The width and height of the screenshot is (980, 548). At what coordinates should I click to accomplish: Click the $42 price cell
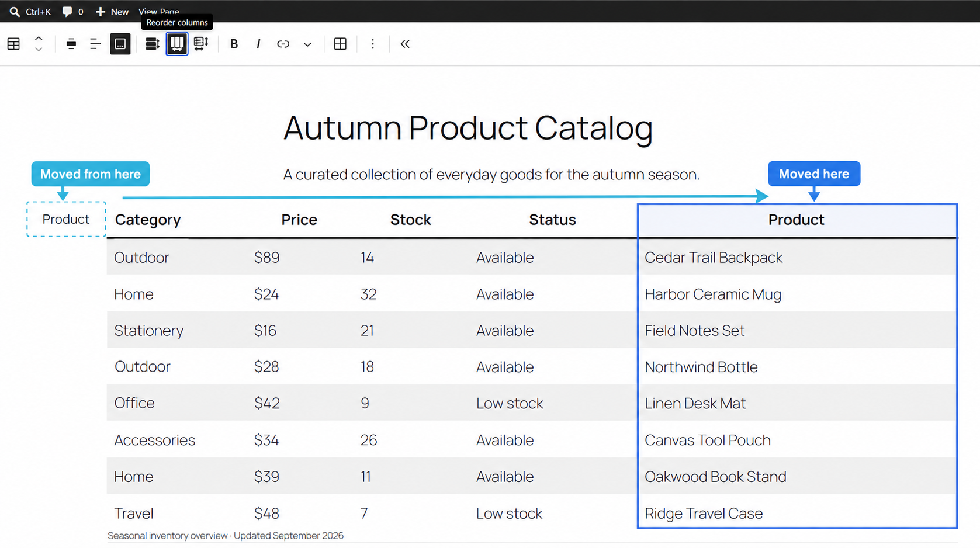(266, 403)
